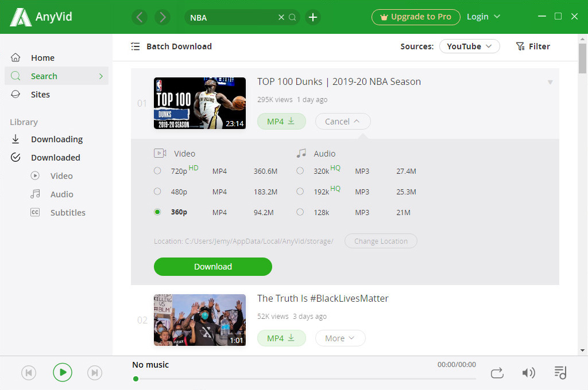Open the title "TOP 100 Dunks | 2019-20 NBA Season"

(339, 81)
